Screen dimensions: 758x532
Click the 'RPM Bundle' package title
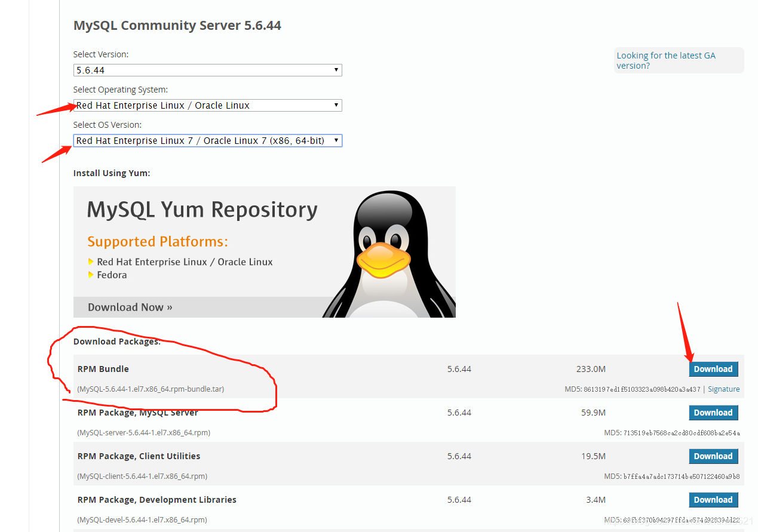click(x=103, y=369)
